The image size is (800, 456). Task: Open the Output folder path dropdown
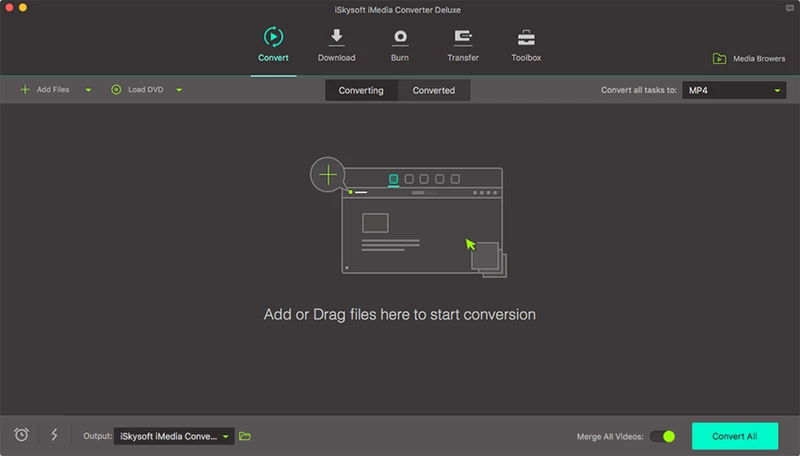174,436
